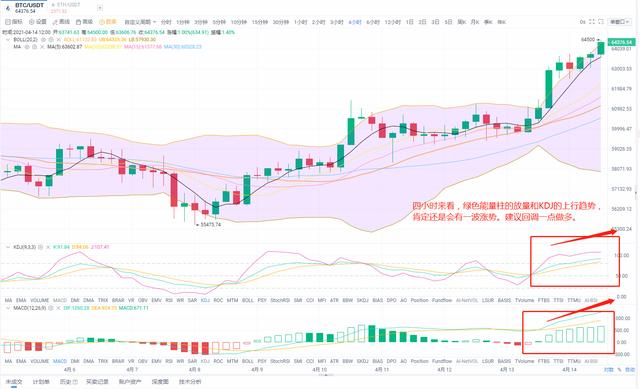
Task: Click the plus button beside ETH/USDT tab
Action: (x=100, y=8)
